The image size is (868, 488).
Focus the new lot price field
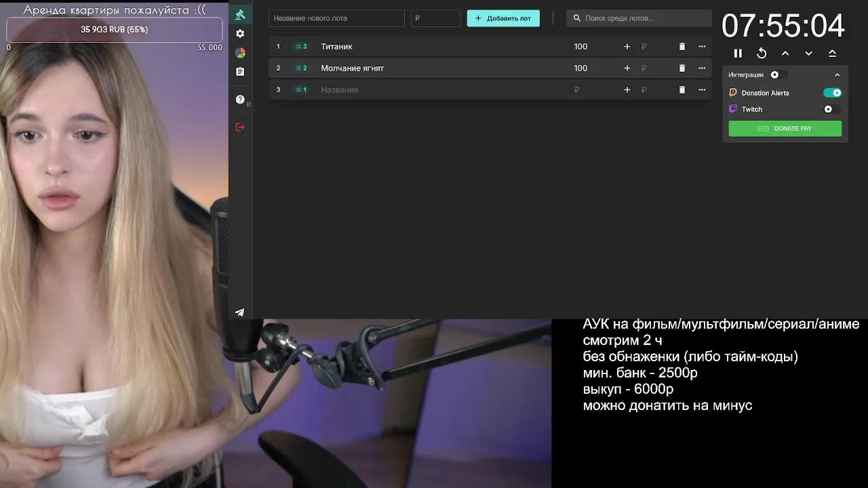(435, 18)
